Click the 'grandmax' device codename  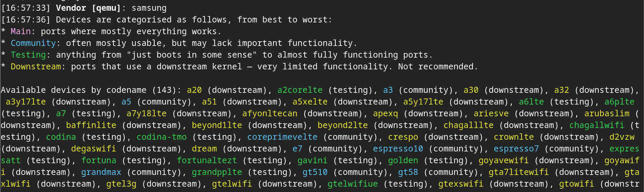pos(101,172)
